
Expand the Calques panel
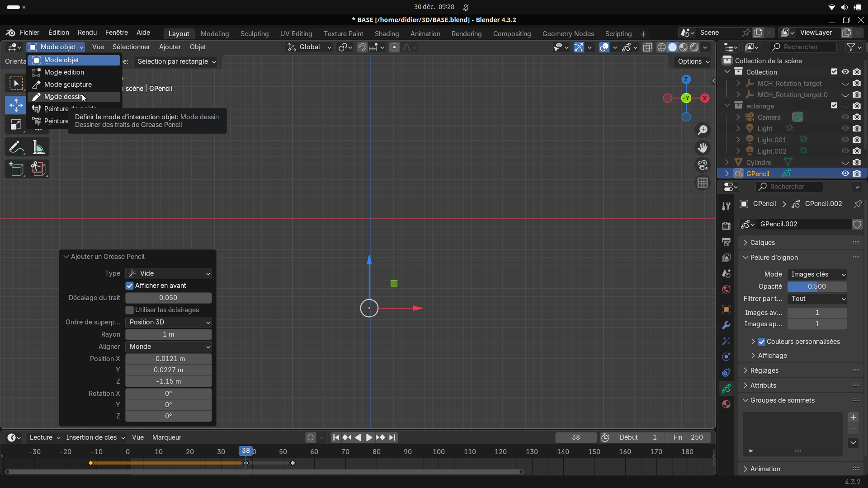point(762,243)
